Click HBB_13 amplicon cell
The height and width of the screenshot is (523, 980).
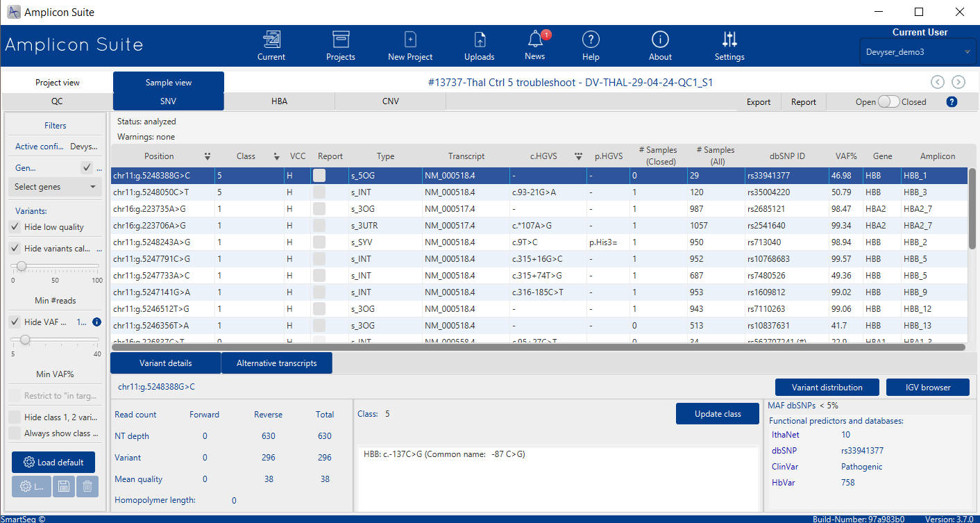pyautogui.click(x=933, y=326)
